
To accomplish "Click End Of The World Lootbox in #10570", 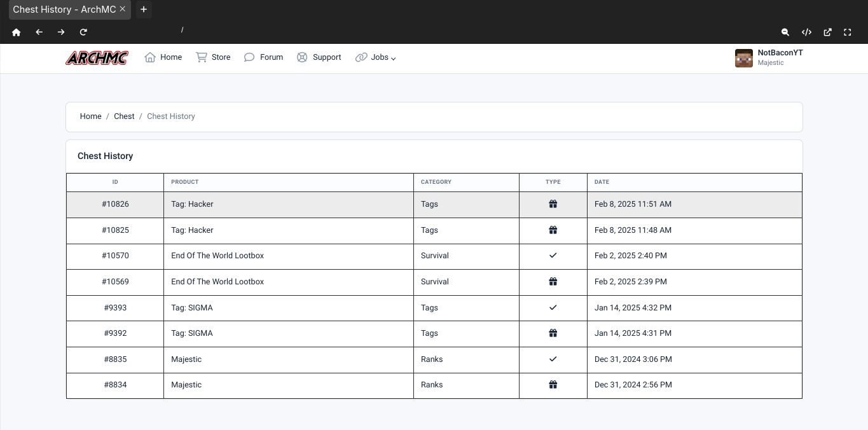I will (x=217, y=256).
